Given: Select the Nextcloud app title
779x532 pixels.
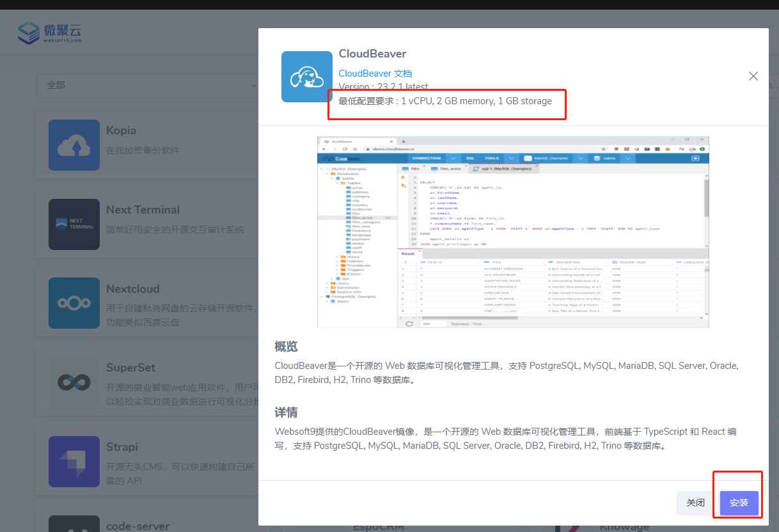Looking at the screenshot, I should (x=132, y=289).
